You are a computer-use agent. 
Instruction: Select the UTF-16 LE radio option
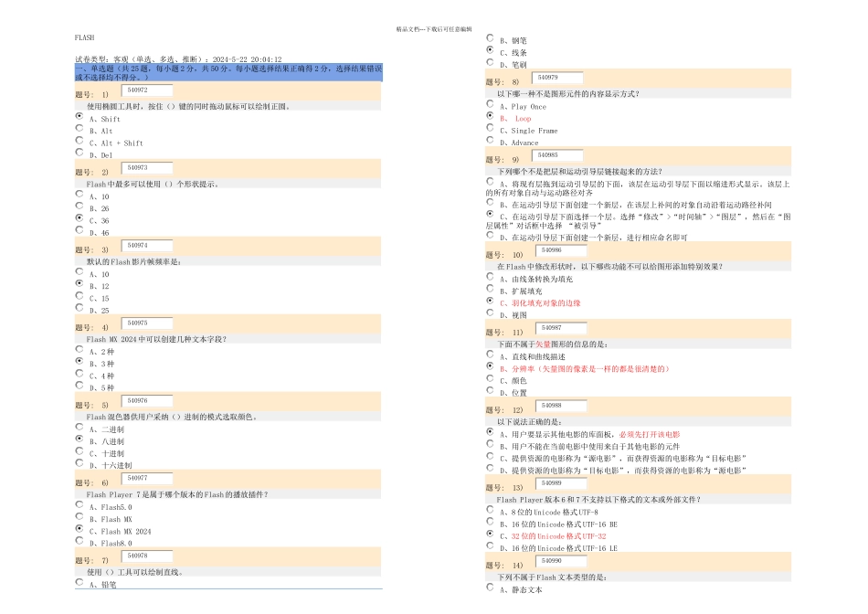click(490, 545)
